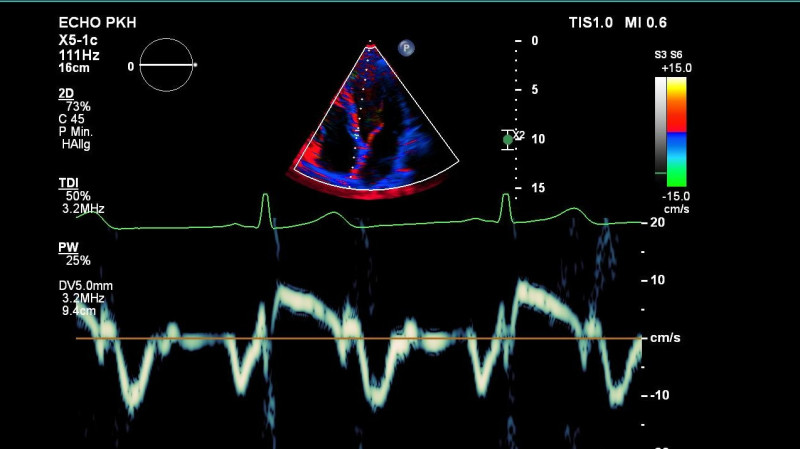Select the TDI settings label
800x449 pixels.
pyautogui.click(x=68, y=183)
